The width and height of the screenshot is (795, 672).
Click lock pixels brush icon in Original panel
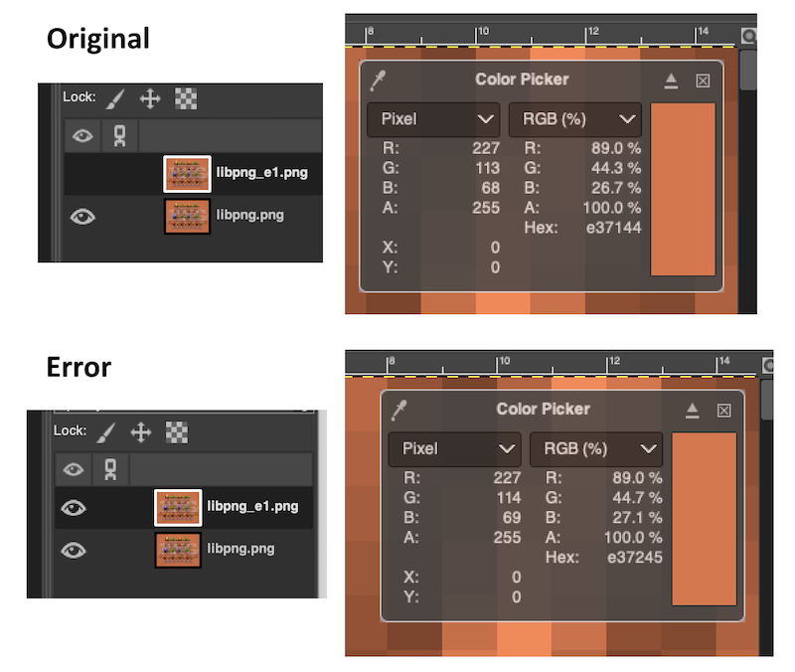pyautogui.click(x=115, y=98)
